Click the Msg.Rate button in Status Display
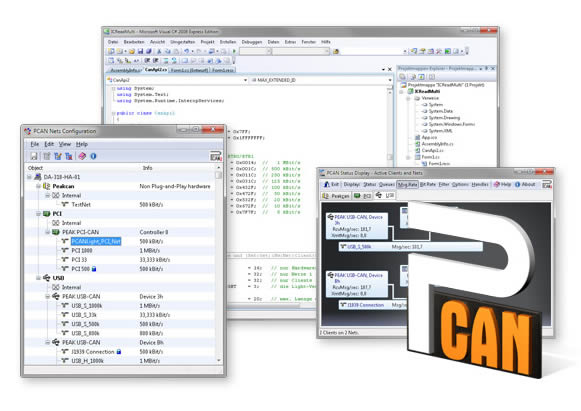Screen dimensions: 581x411 point(407,185)
